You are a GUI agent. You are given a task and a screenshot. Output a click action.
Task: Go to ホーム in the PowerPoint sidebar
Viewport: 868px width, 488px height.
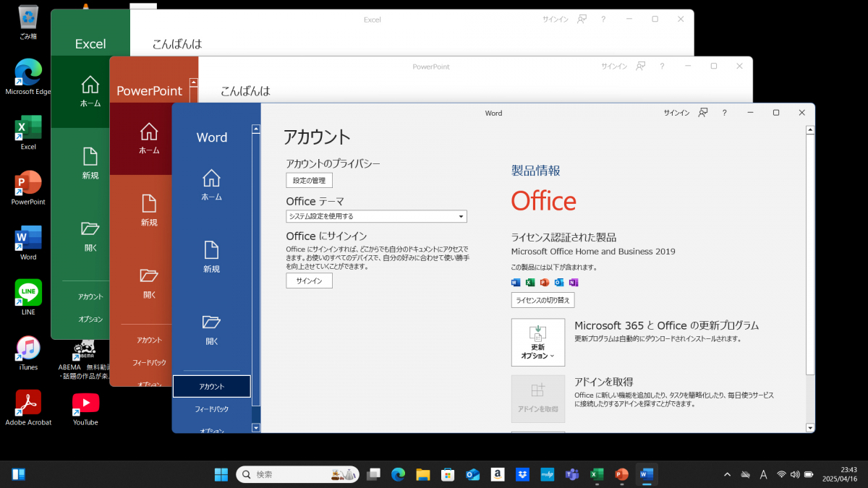pyautogui.click(x=148, y=139)
